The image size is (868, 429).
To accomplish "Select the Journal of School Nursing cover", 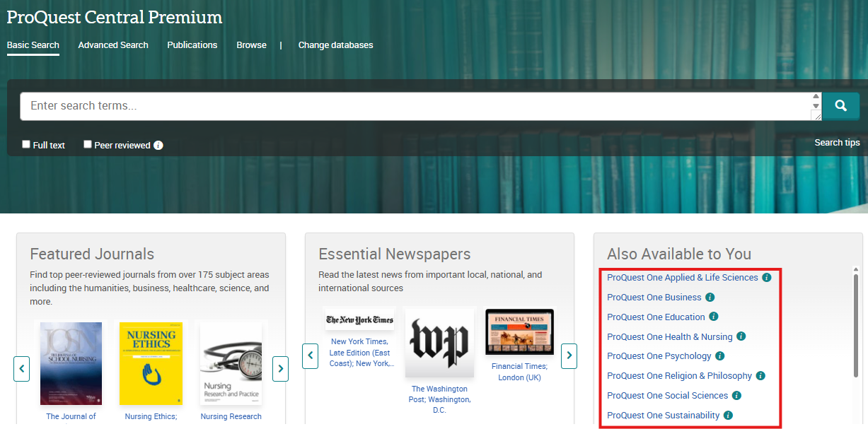I will pos(71,363).
